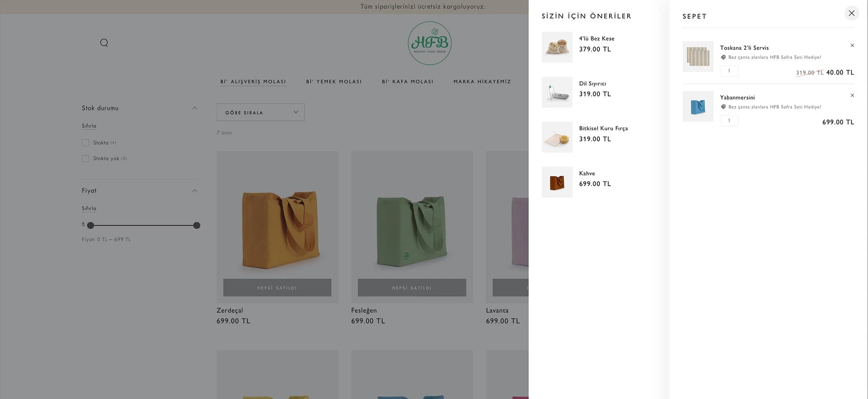Click the Toskana quantity input field
Viewport: 868px width, 399px height.
pos(729,71)
